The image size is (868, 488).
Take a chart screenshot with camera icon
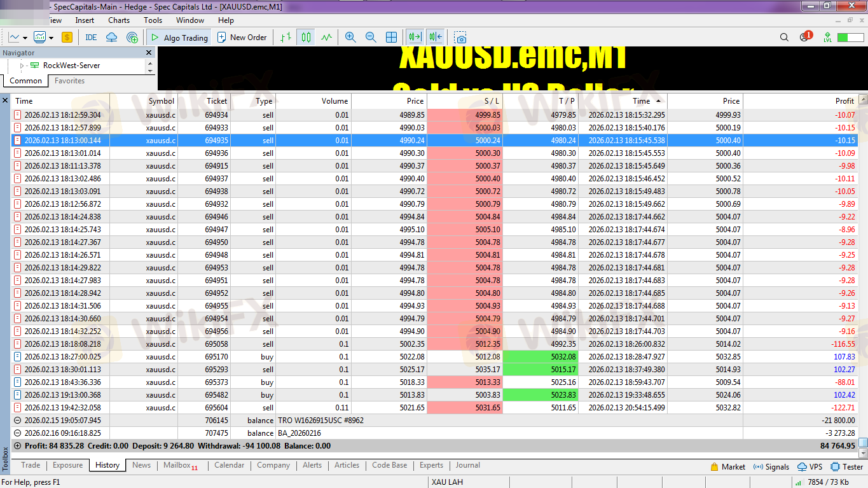click(460, 38)
